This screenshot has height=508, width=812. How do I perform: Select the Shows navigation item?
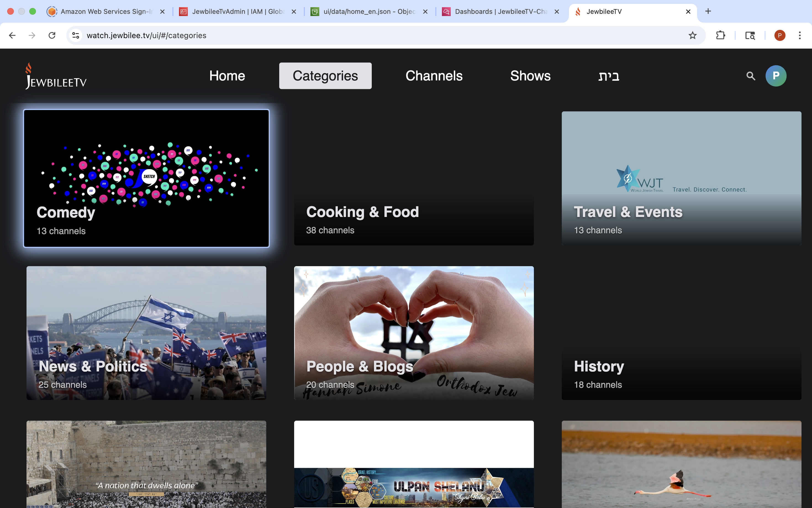click(x=530, y=76)
